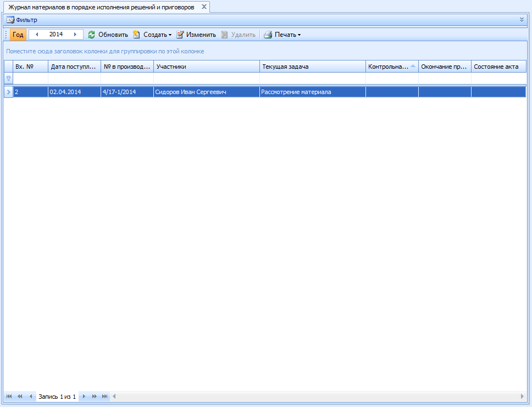
Task: Sort by Окончание пр... column header
Action: pos(445,67)
